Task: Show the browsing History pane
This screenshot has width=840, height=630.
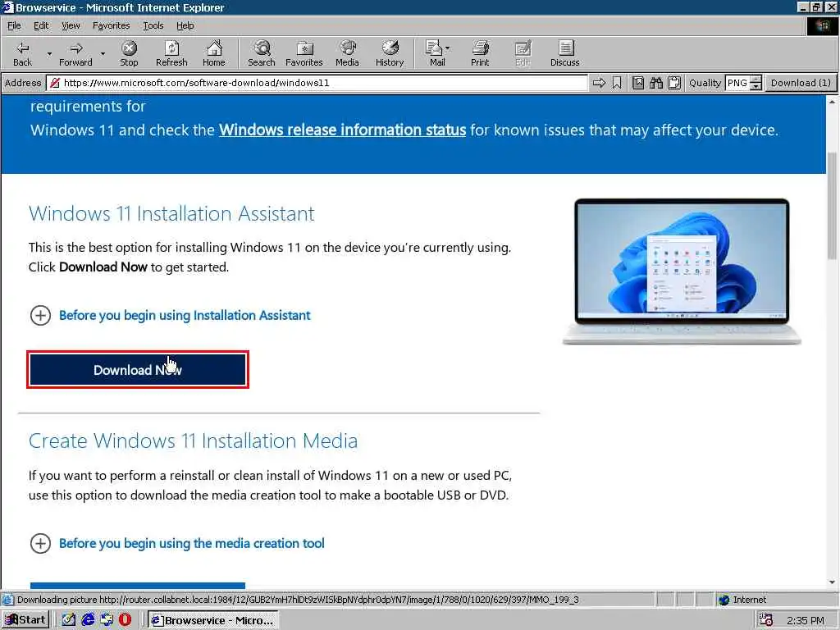Action: [390, 53]
